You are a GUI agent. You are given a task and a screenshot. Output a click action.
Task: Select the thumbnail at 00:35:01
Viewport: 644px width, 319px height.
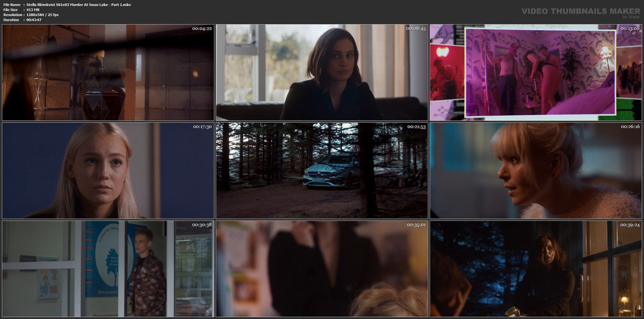click(322, 269)
